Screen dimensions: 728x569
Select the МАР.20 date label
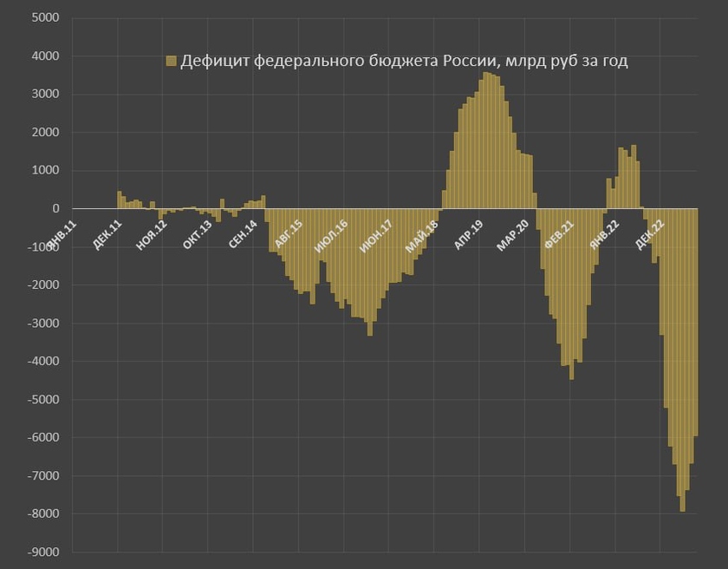click(x=513, y=234)
